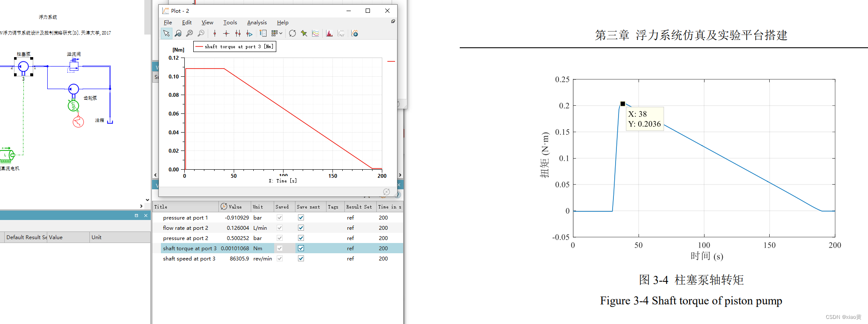The image size is (868, 324).
Task: Click the scroll left arrow beside the plot
Action: [x=155, y=175]
